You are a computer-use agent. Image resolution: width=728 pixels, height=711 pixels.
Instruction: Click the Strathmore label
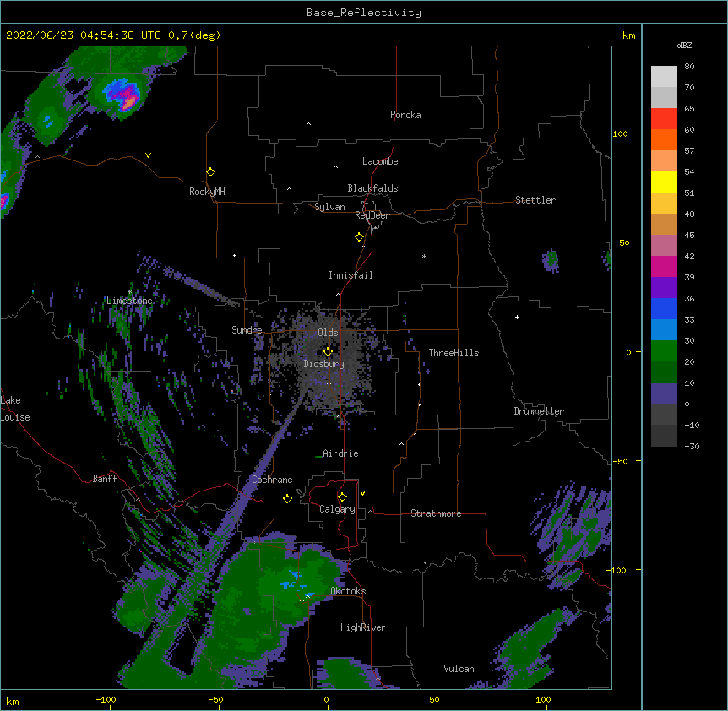point(436,513)
